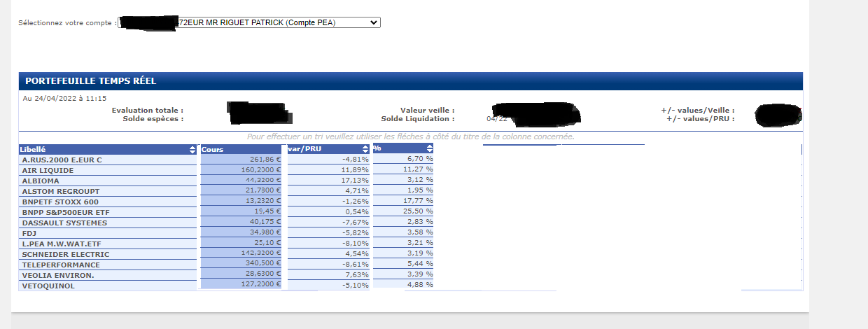Click FDJ var/PRU value -5,82%

click(x=355, y=233)
